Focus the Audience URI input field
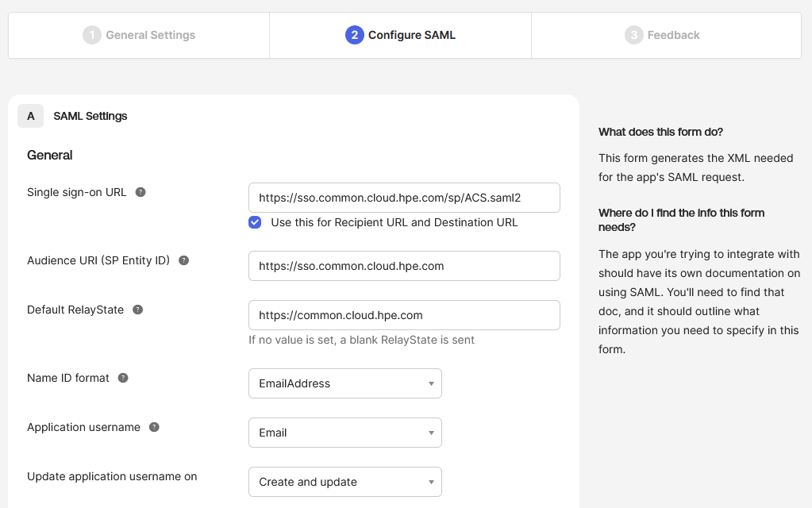 [404, 266]
